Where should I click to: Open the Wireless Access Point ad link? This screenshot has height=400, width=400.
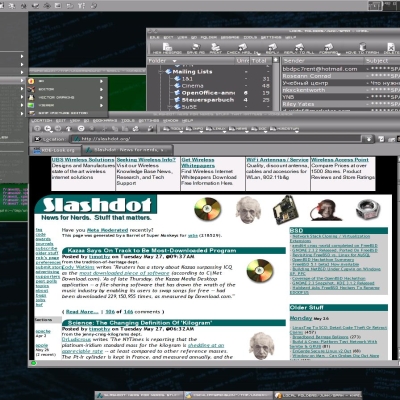click(x=340, y=160)
